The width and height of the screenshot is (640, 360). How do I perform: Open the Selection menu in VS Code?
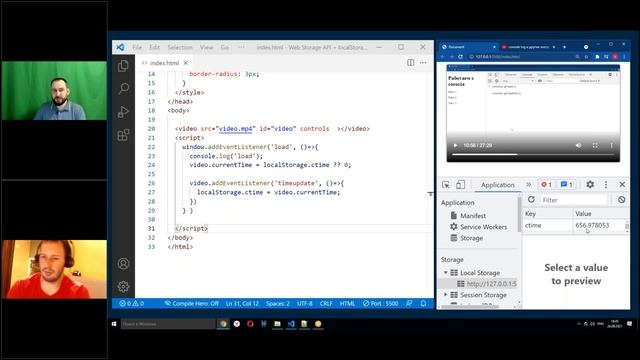point(180,47)
